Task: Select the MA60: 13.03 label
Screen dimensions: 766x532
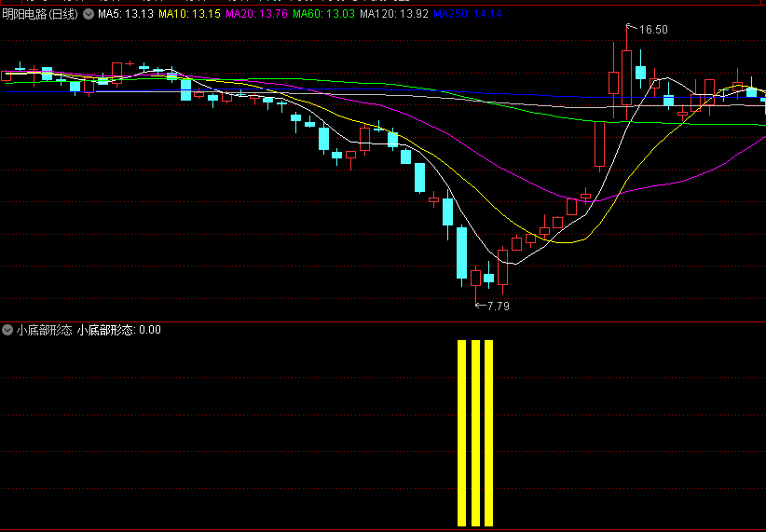Action: 324,14
